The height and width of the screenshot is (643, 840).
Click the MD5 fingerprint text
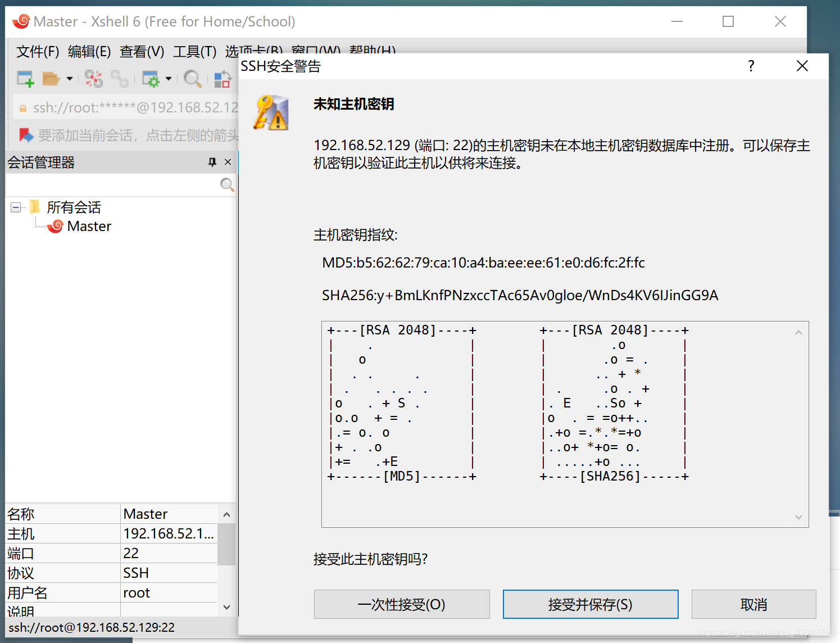[x=483, y=263]
